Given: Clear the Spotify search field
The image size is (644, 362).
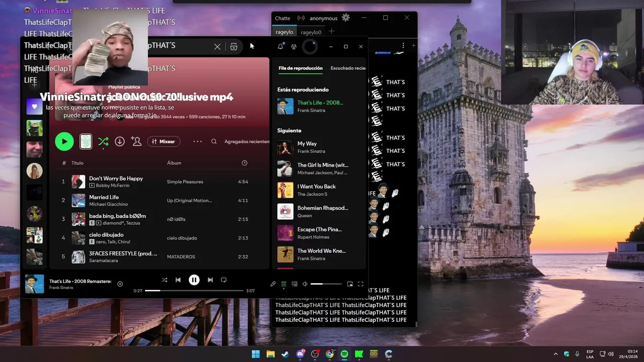Looking at the screenshot, I should 217,46.
